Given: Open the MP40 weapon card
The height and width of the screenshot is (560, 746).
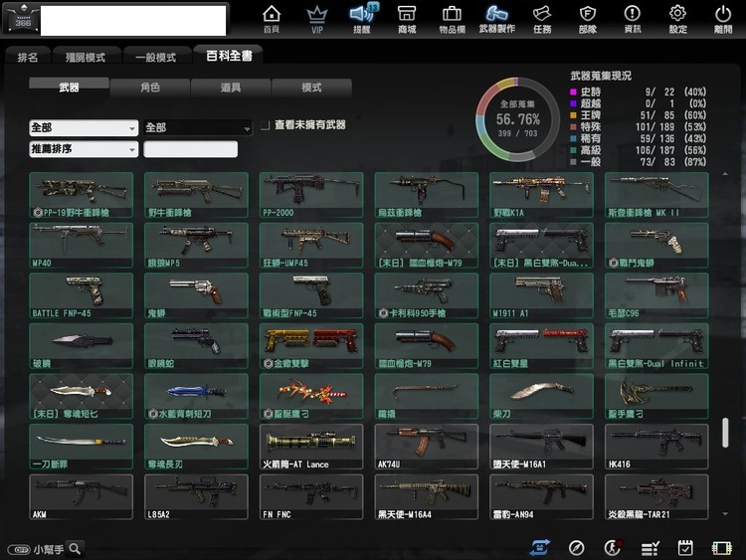Looking at the screenshot, I should coord(81,246).
